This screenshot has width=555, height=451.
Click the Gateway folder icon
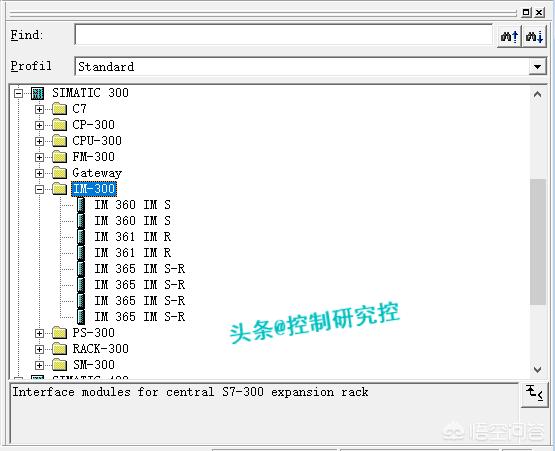click(59, 173)
